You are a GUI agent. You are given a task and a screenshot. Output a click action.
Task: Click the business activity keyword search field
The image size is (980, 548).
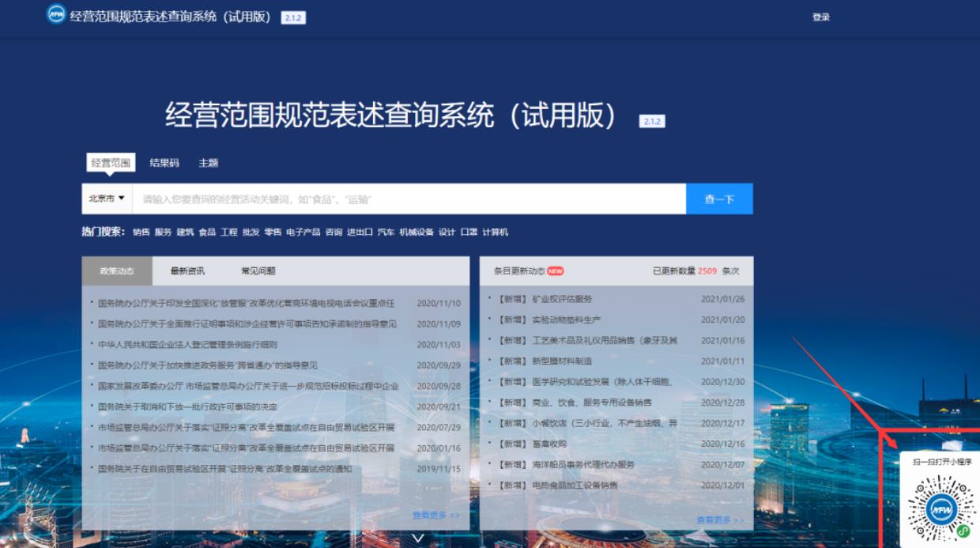click(409, 199)
